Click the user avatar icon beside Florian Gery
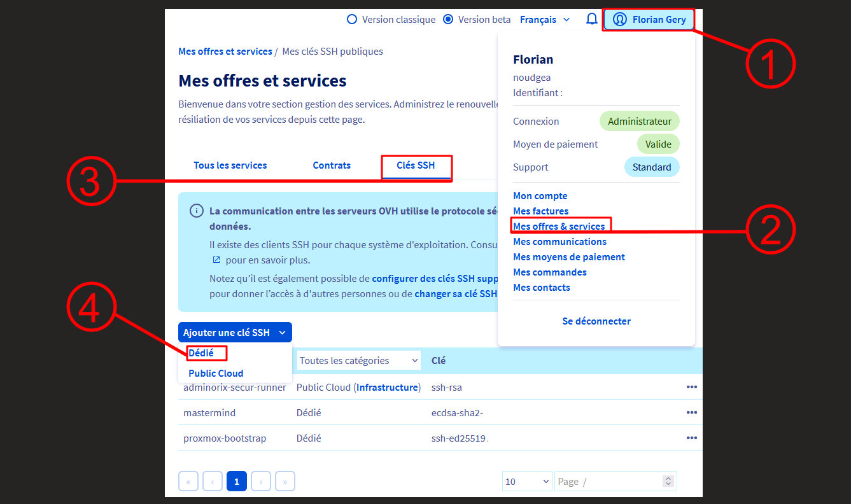Image resolution: width=851 pixels, height=504 pixels. pyautogui.click(x=619, y=19)
